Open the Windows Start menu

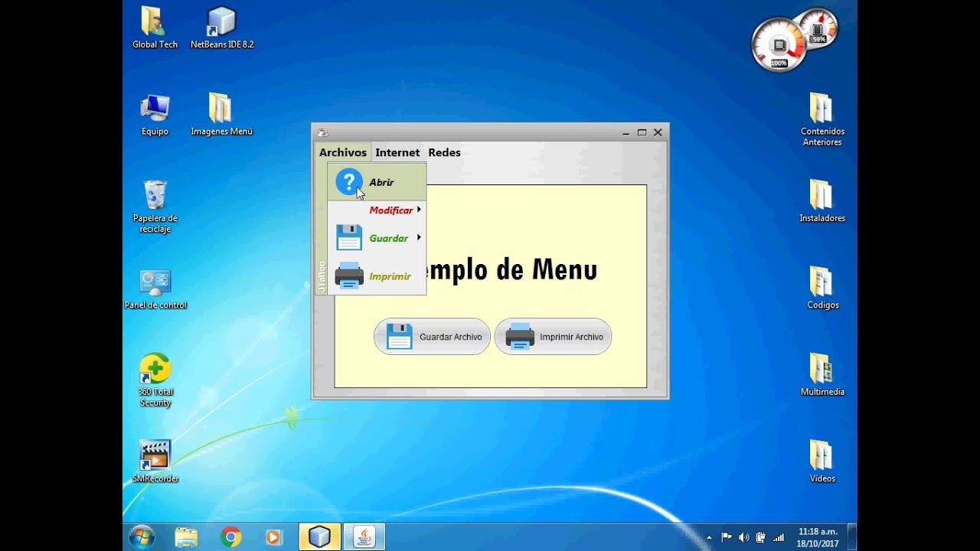tap(142, 537)
